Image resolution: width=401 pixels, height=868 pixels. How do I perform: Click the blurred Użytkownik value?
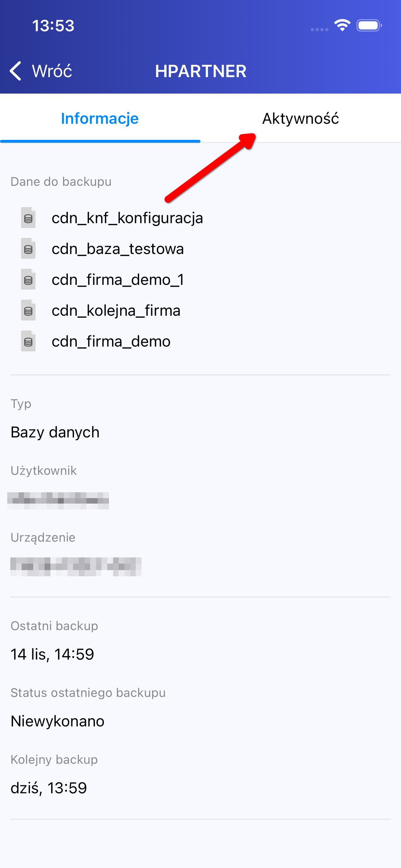point(58,501)
